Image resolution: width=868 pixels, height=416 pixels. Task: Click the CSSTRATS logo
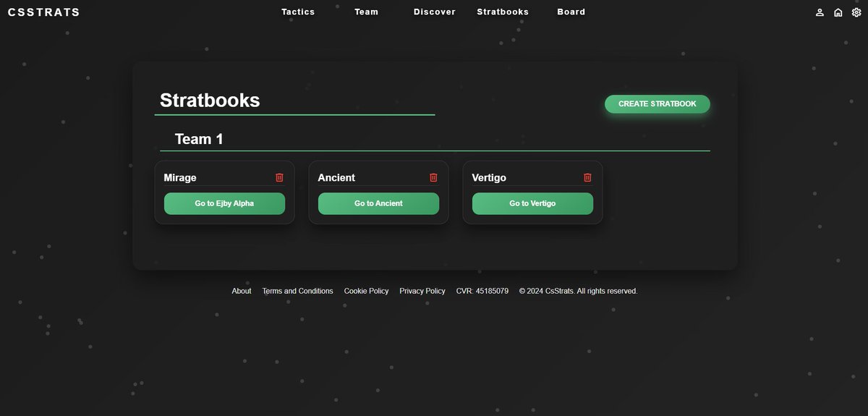tap(44, 12)
